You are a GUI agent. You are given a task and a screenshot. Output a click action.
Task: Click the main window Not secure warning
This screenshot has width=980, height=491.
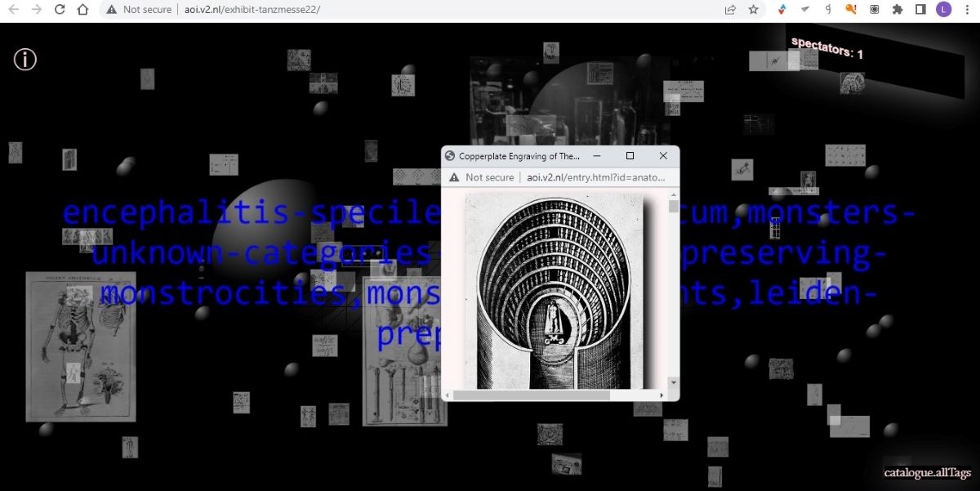[x=139, y=10]
